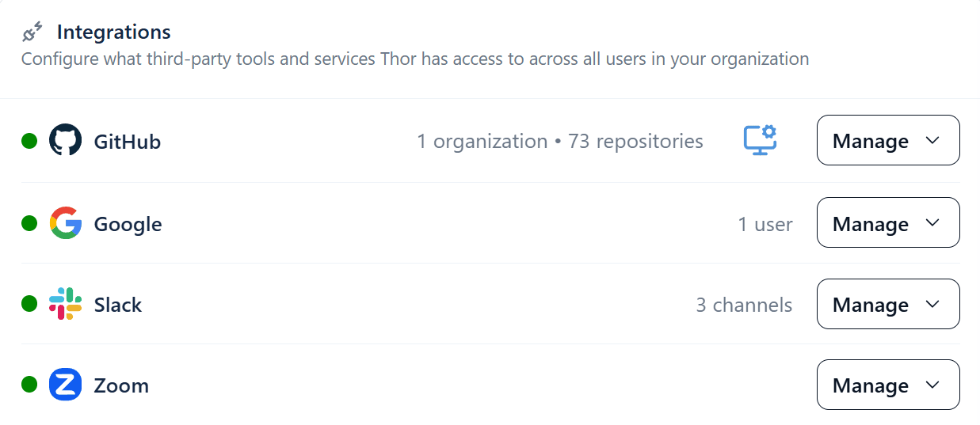Click the Google G logo
980x425 pixels.
[x=65, y=223]
